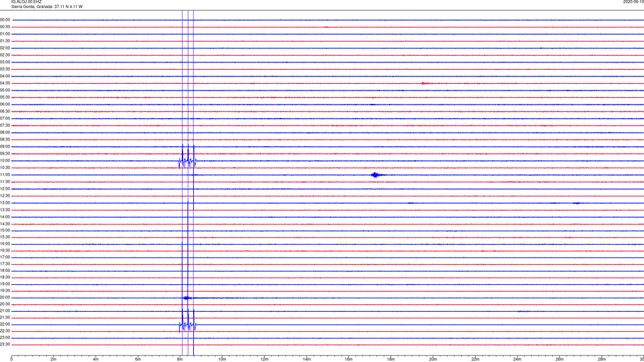
Task: Select the 13:00 trace time label
Action: (5, 202)
